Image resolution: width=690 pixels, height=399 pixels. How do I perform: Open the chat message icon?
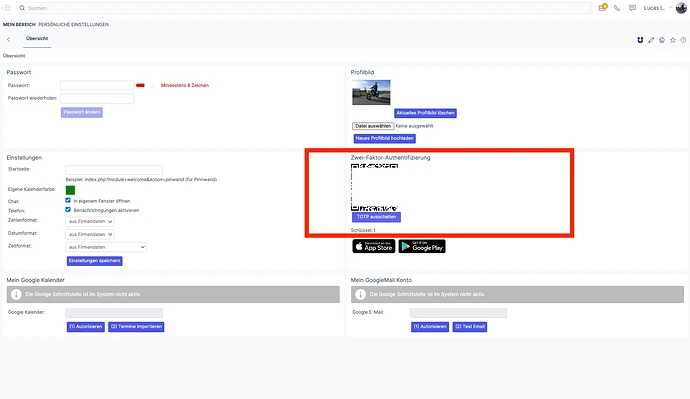click(x=632, y=8)
